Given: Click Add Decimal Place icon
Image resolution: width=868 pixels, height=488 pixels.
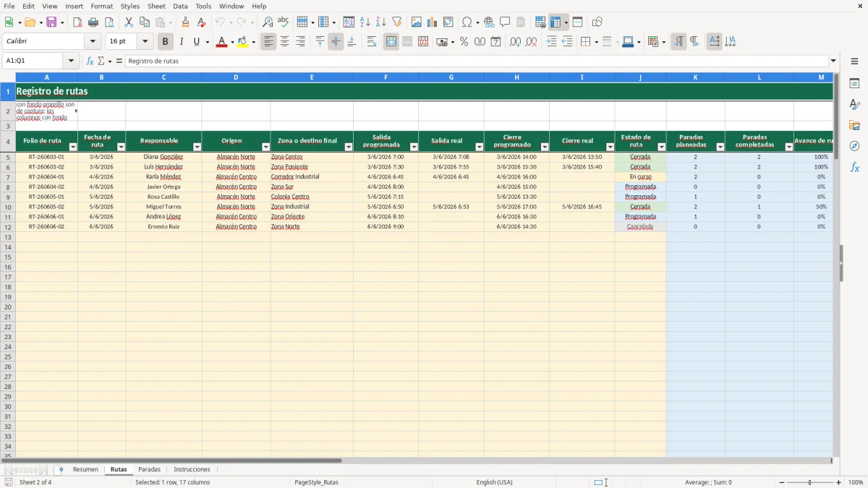Looking at the screenshot, I should coord(515,42).
